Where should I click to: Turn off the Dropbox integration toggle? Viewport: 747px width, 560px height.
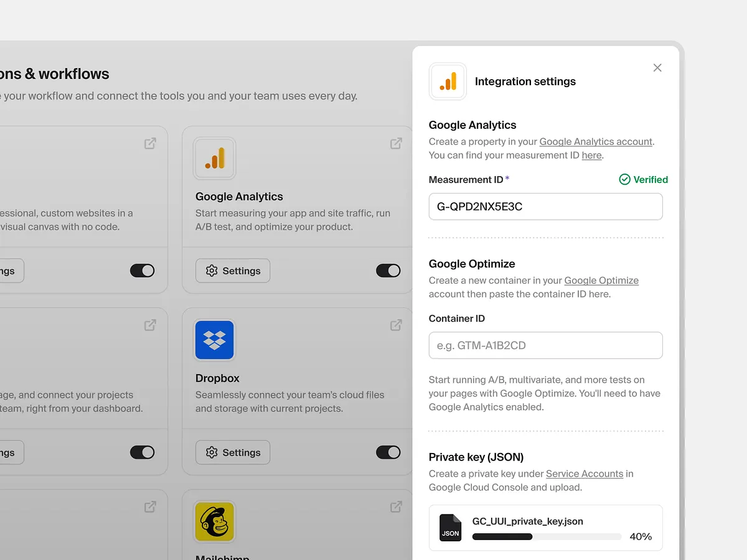coord(388,452)
